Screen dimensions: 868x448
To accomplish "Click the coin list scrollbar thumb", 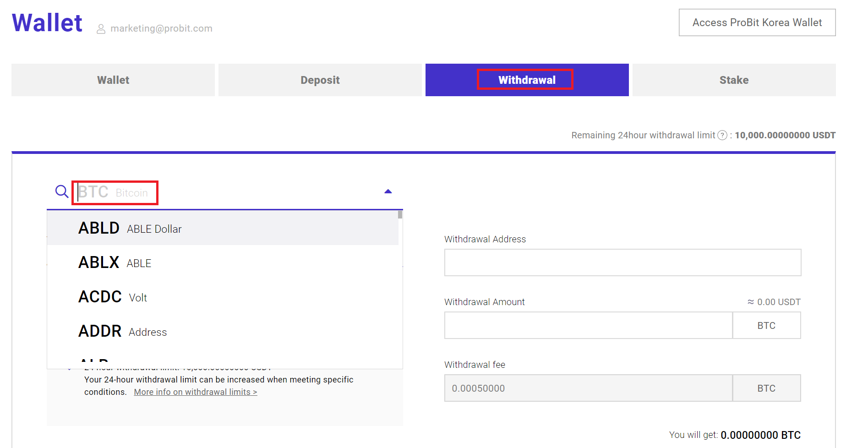I will pyautogui.click(x=400, y=214).
